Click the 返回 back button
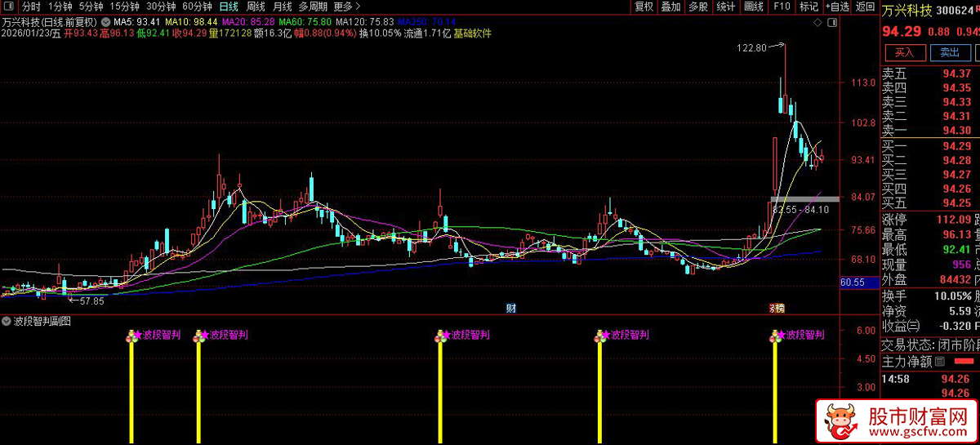This screenshot has height=445, width=980. click(x=864, y=7)
